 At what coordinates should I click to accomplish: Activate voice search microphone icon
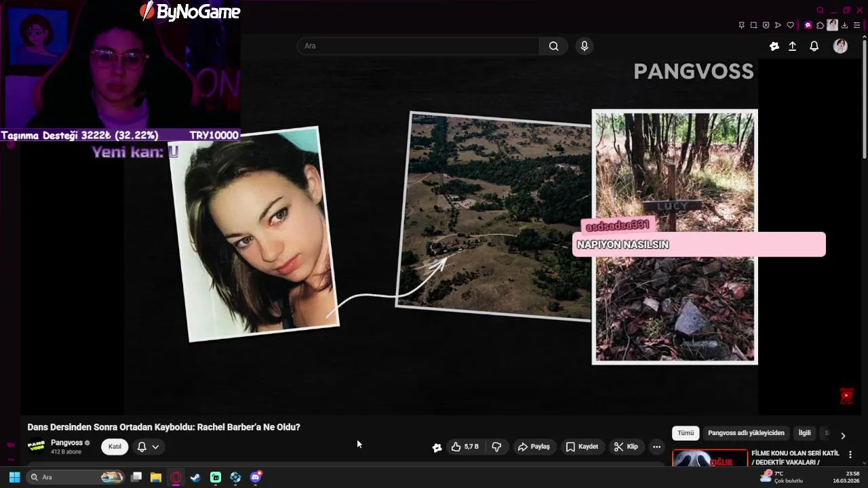pos(585,46)
